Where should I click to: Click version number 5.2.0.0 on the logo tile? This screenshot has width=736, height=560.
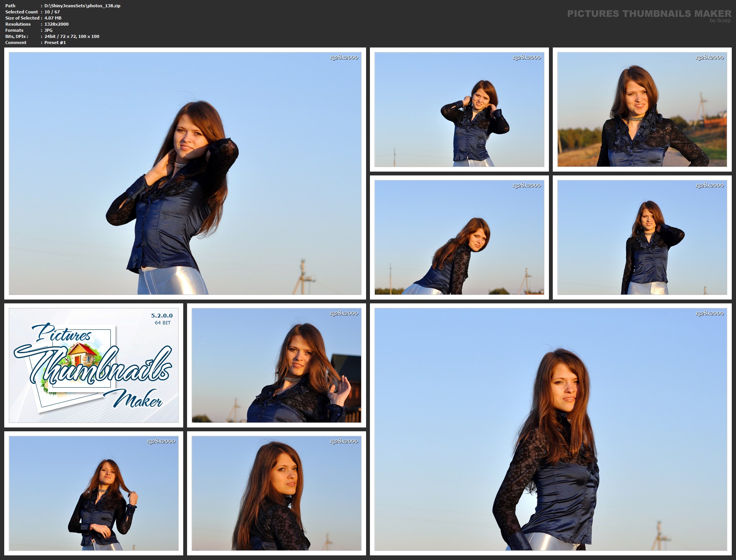tap(162, 316)
